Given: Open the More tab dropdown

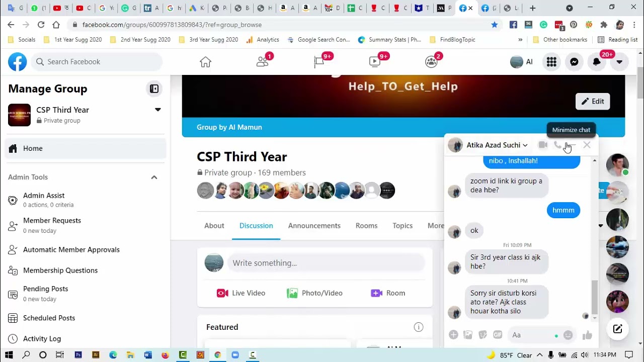Looking at the screenshot, I should pos(436,226).
